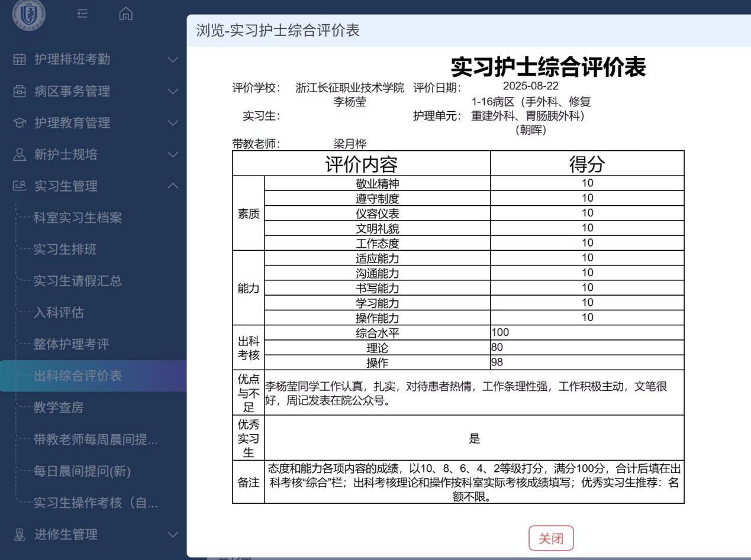751x560 pixels.
Task: Click the 新护士规培 person icon
Action: [x=20, y=155]
